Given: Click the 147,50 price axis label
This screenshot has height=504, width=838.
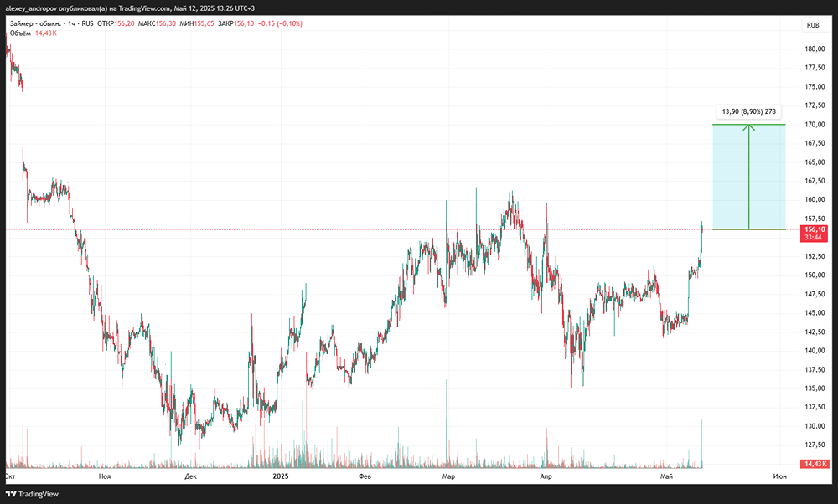Looking at the screenshot, I should click(815, 294).
